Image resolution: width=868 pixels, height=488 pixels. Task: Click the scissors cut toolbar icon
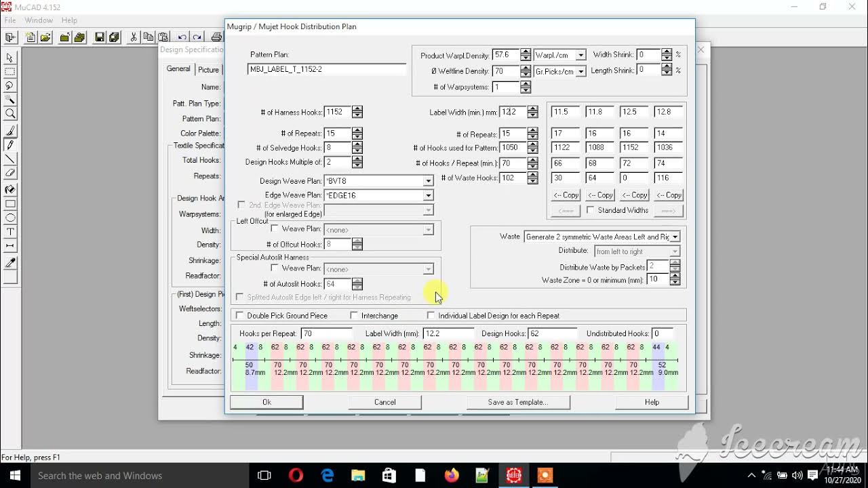[134, 37]
